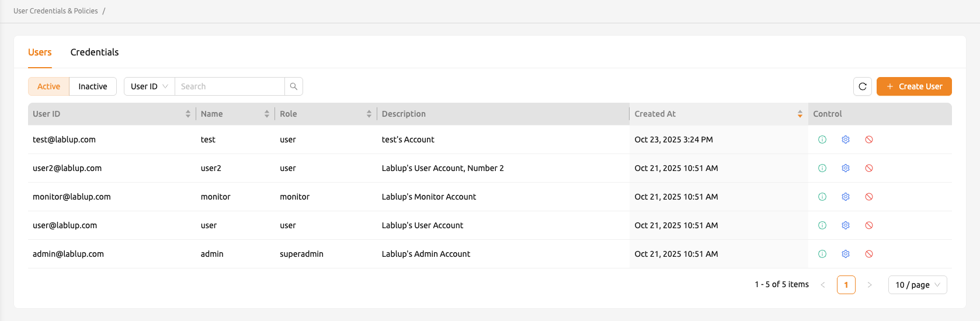This screenshot has height=321, width=980.
Task: Switch to Inactive users filter
Action: click(93, 86)
